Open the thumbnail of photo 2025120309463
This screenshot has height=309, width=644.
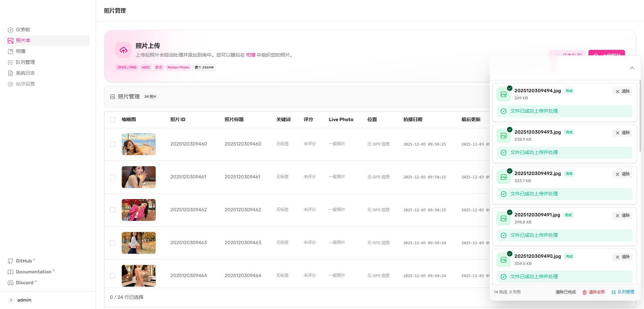[139, 243]
